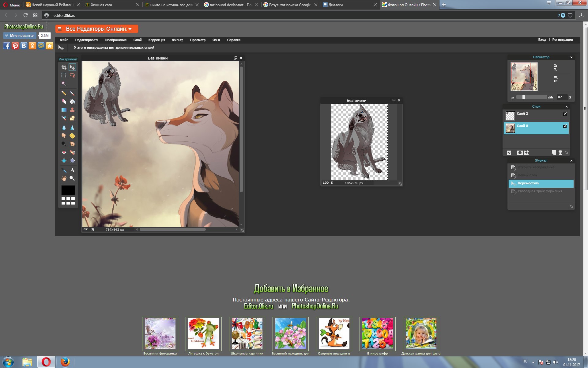This screenshot has height=368, width=588.
Task: Open Firefox from the Windows taskbar
Action: [65, 362]
